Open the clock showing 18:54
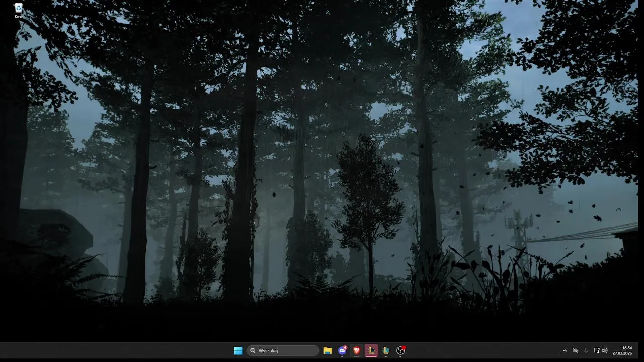Screen dimensions: 644x362 point(623,351)
